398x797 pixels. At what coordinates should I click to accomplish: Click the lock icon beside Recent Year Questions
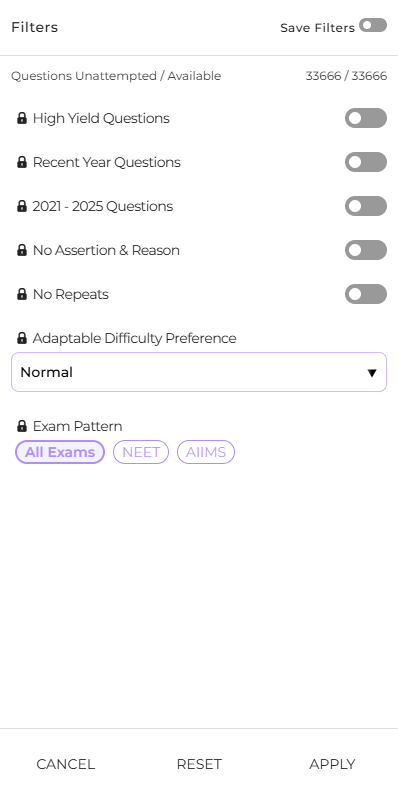pos(22,162)
